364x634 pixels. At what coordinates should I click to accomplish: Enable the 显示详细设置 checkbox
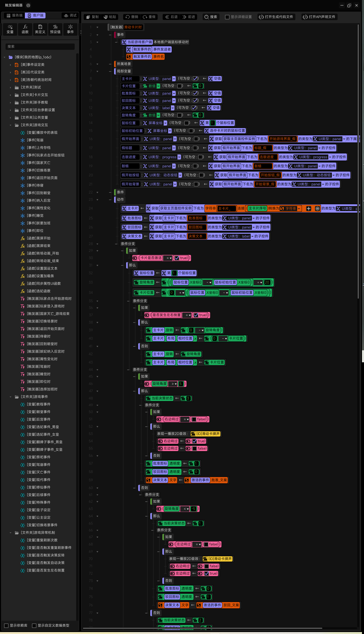227,17
